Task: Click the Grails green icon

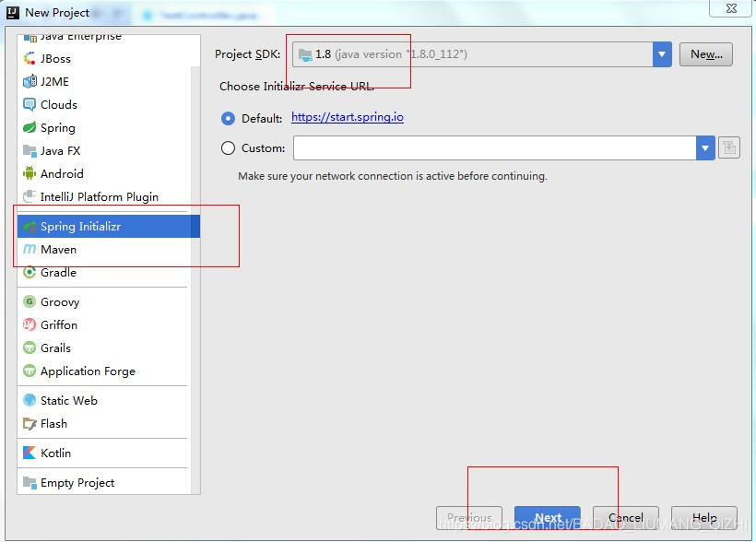Action: tap(30, 348)
